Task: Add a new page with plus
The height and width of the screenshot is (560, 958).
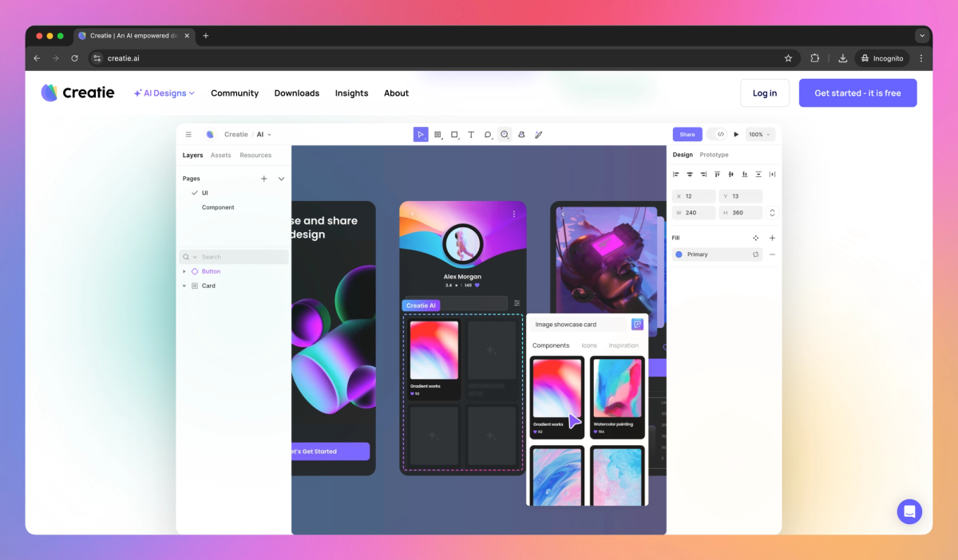Action: [x=264, y=179]
